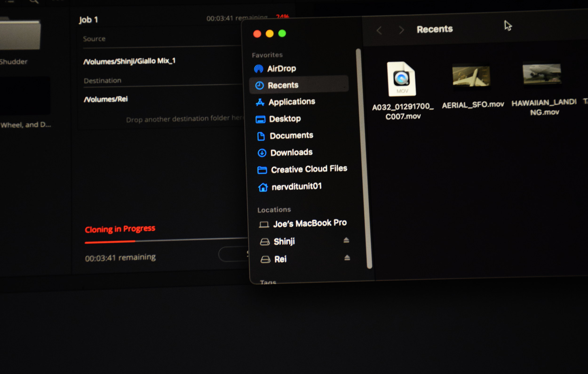Eject the Rei volume
The image size is (588, 374).
coord(347,258)
